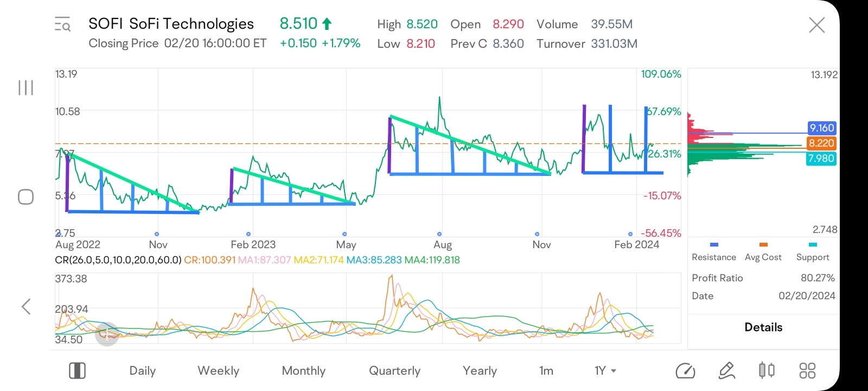
Task: Switch to the Daily timeframe
Action: point(143,371)
